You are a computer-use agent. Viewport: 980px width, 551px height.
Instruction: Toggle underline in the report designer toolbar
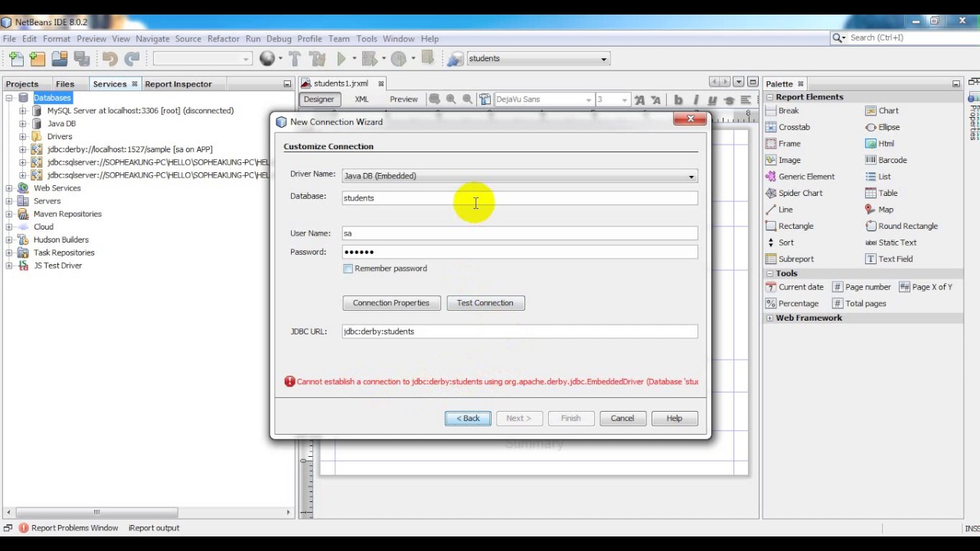point(712,99)
